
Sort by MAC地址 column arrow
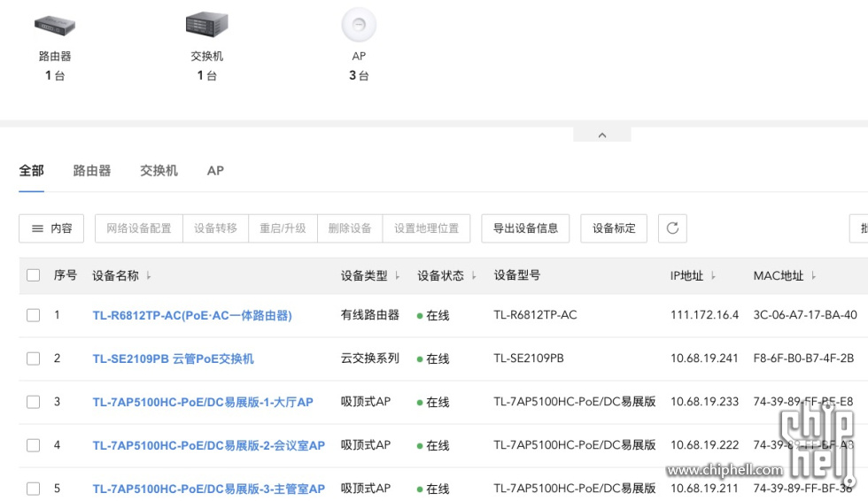pos(813,275)
